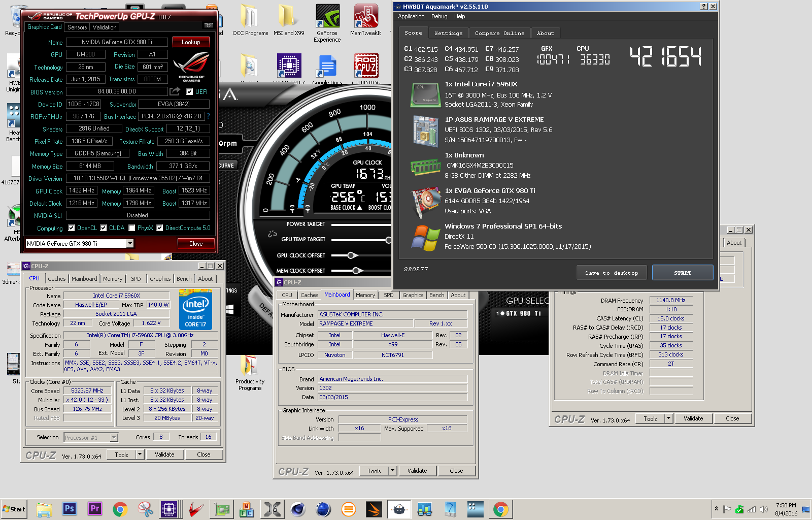Launch GeForce Experience desktop shortcut
The height and width of the screenshot is (520, 812).
tap(327, 23)
